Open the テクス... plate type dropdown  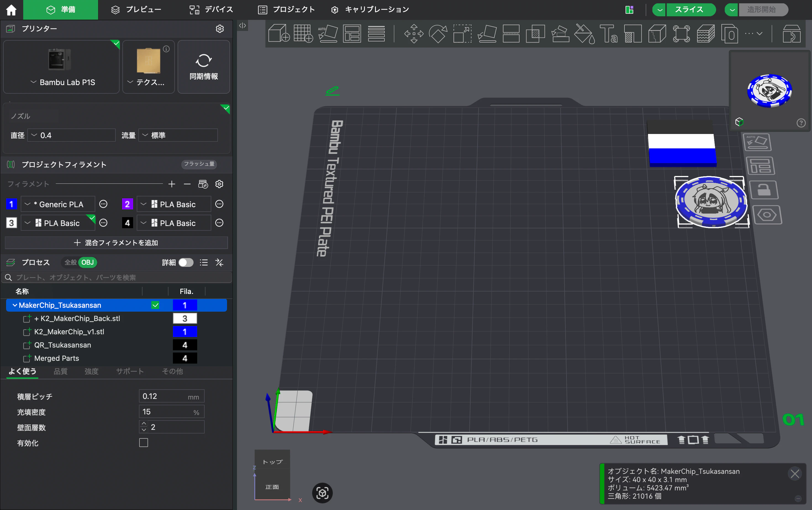point(146,82)
